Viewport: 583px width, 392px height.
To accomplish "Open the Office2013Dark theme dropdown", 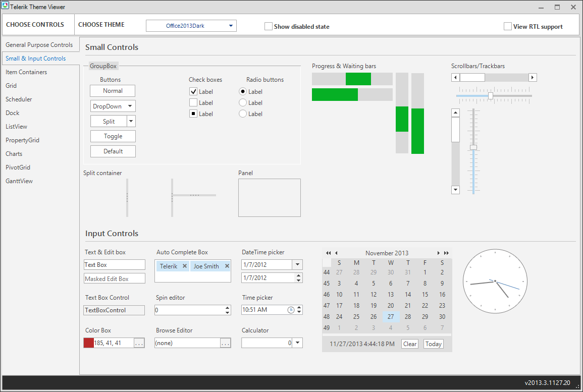I will point(231,26).
